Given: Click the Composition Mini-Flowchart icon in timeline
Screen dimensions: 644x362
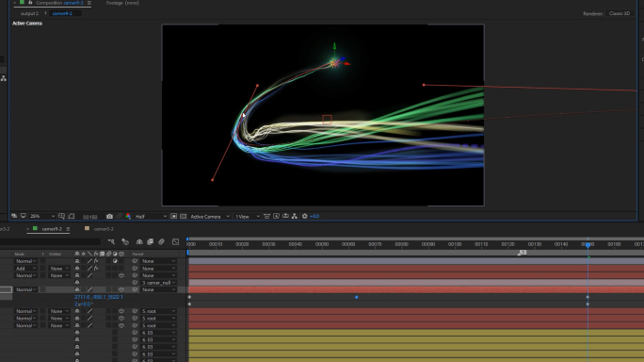Looking at the screenshot, I should click(x=111, y=242).
